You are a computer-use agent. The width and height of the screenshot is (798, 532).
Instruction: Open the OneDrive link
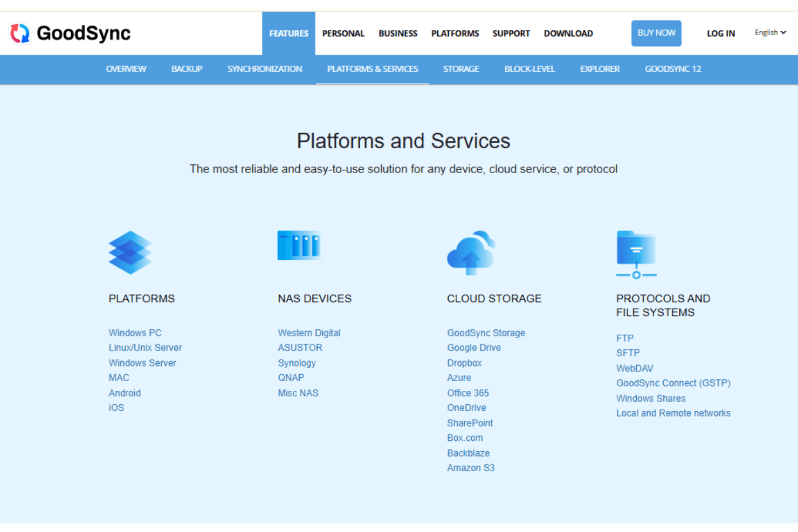pos(466,408)
